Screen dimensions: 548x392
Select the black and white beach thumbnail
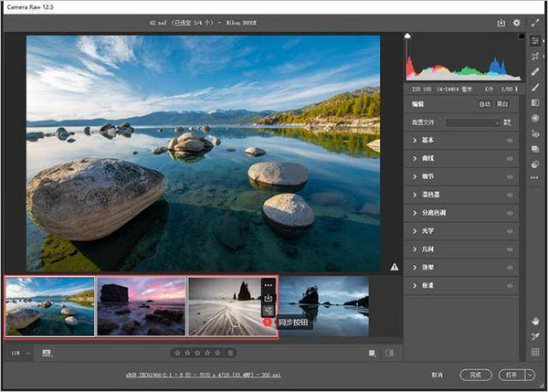click(232, 306)
